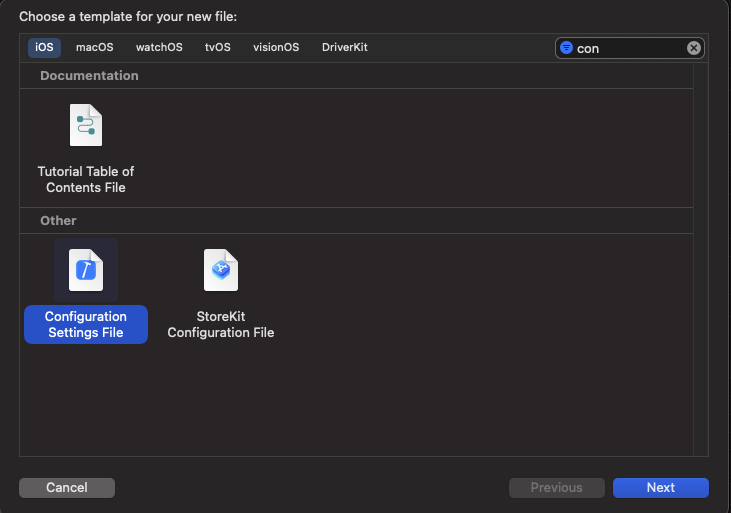Switch to the iOS platform tab
The width and height of the screenshot is (731, 513).
coord(44,48)
